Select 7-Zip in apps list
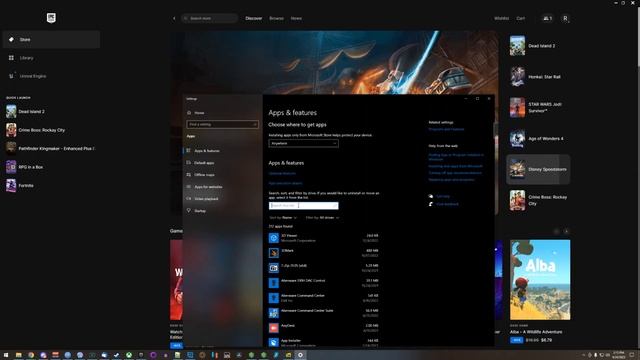640x360 pixels. click(323, 268)
